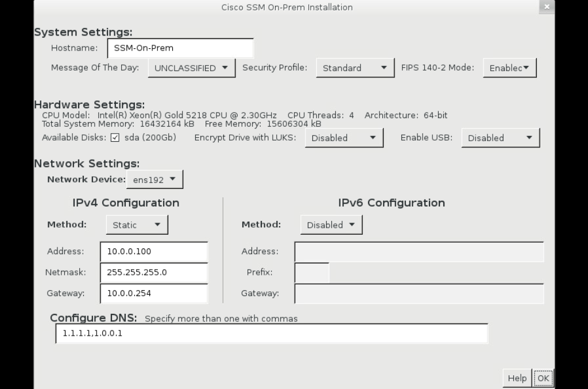This screenshot has width=588, height=389.
Task: Click the IPv6 Prefix field
Action: [x=312, y=273]
